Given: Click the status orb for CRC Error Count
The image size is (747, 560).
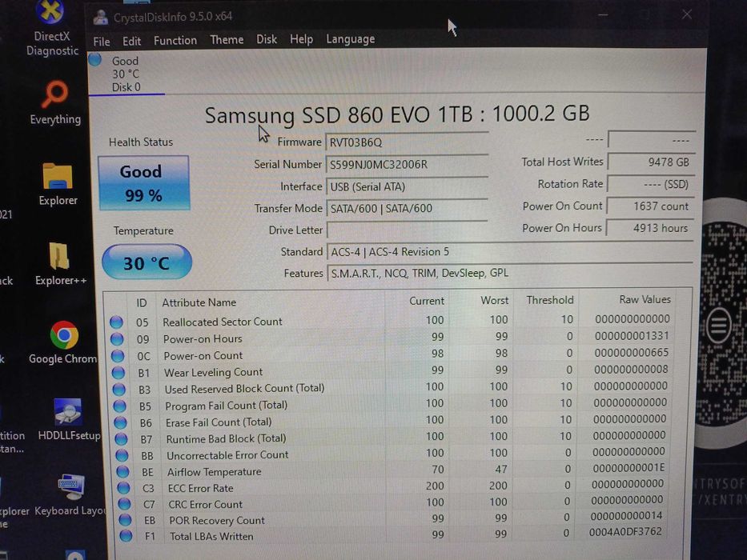Looking at the screenshot, I should click(x=124, y=504).
